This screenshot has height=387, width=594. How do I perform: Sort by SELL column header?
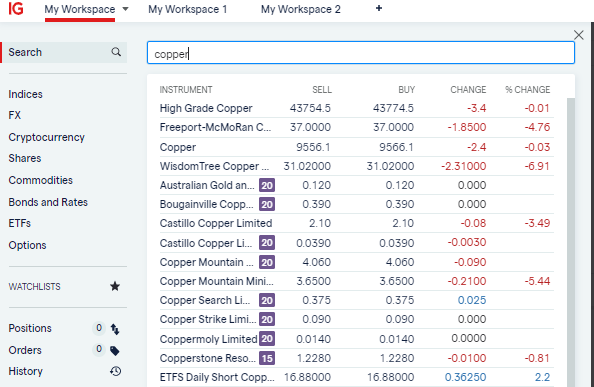coord(322,90)
